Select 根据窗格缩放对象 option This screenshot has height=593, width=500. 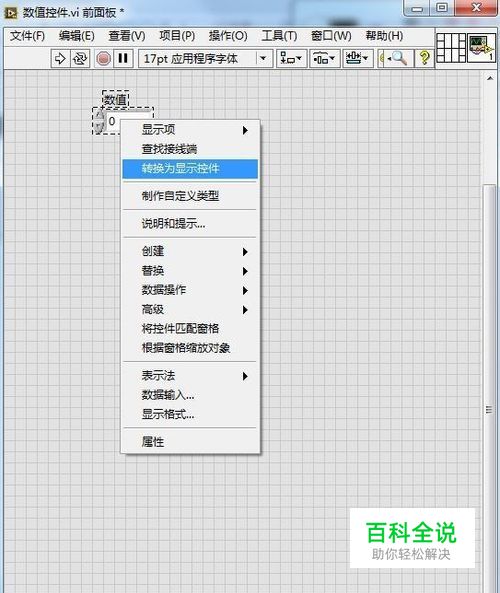pyautogui.click(x=190, y=348)
